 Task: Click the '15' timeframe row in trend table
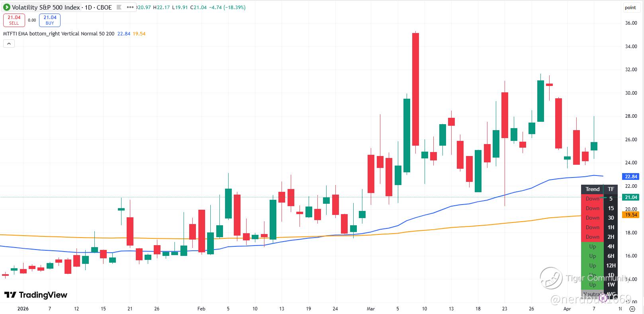[x=611, y=208]
